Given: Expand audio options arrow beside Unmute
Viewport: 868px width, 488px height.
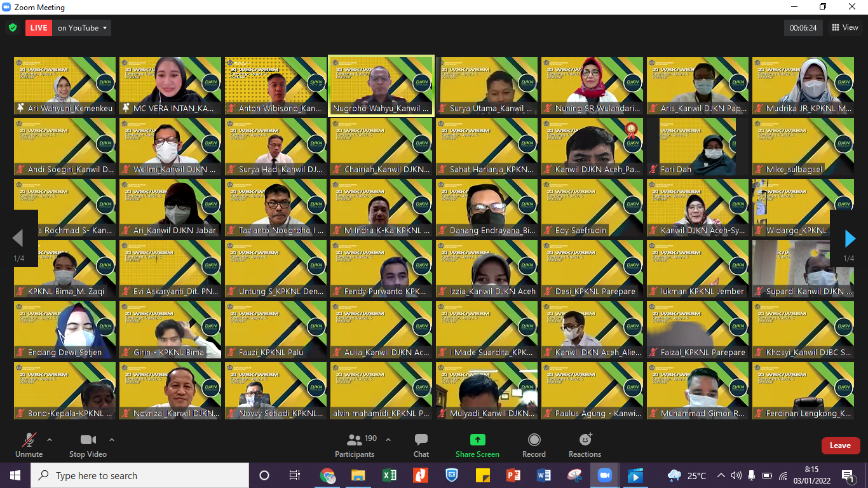Looking at the screenshot, I should click(50, 440).
